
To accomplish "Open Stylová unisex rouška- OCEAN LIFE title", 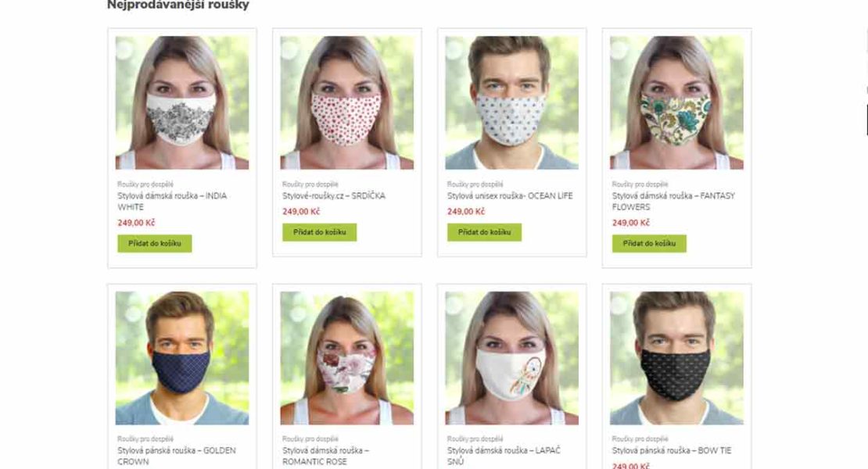I will 510,195.
